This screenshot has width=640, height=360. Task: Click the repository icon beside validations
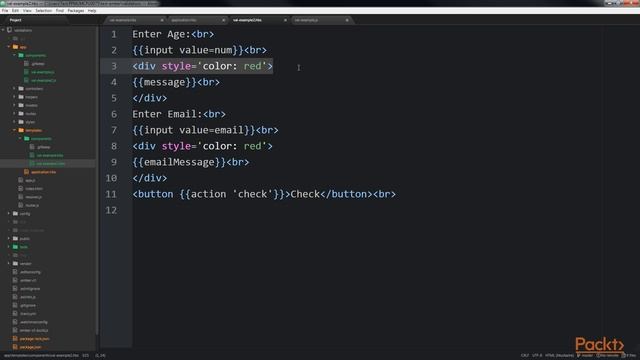tap(9, 30)
